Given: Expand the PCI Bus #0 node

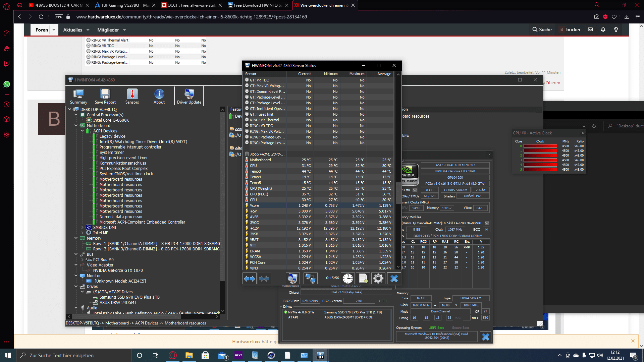Looking at the screenshot, I should point(83,259).
